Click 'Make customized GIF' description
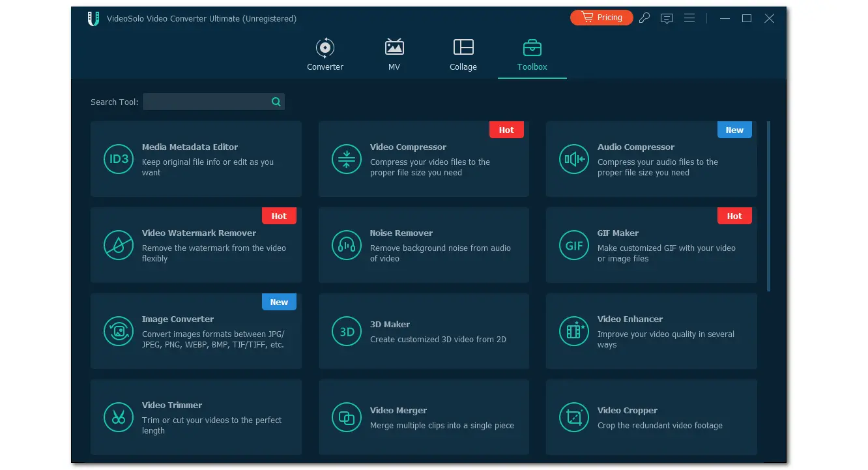This screenshot has width=868, height=470. 667,254
